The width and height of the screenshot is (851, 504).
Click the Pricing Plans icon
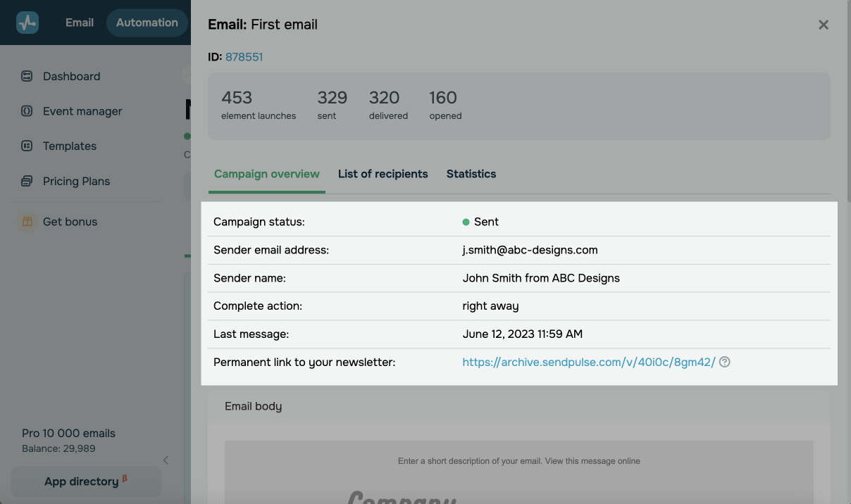click(x=27, y=182)
